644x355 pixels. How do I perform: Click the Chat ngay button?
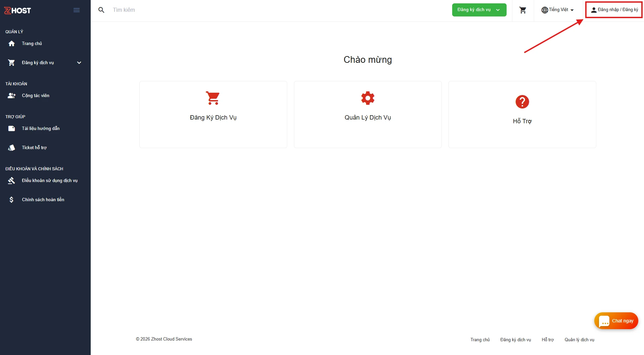pyautogui.click(x=616, y=321)
